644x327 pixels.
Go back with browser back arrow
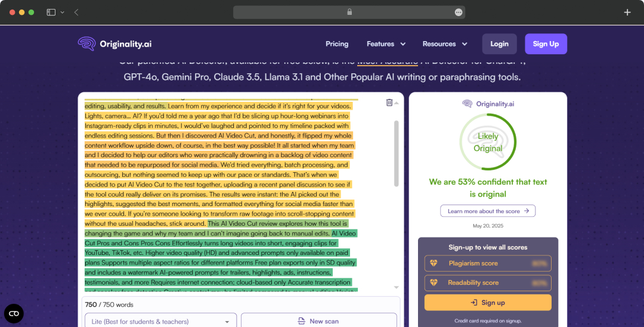(76, 13)
